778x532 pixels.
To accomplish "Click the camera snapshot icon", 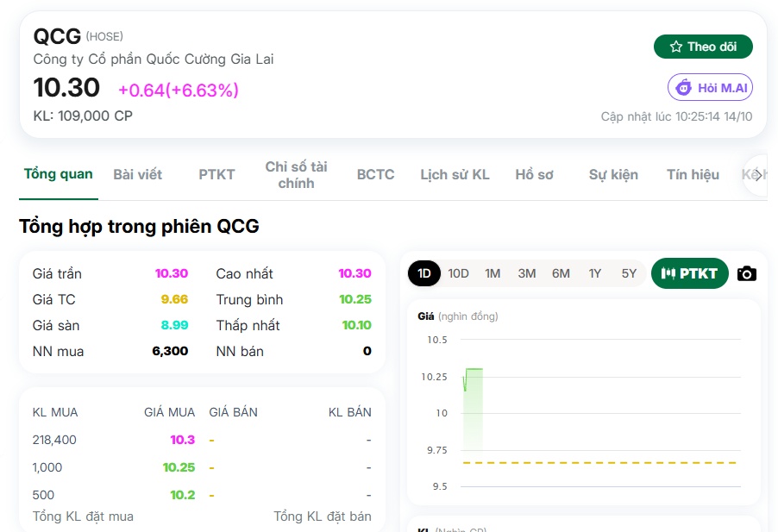I will tap(746, 273).
